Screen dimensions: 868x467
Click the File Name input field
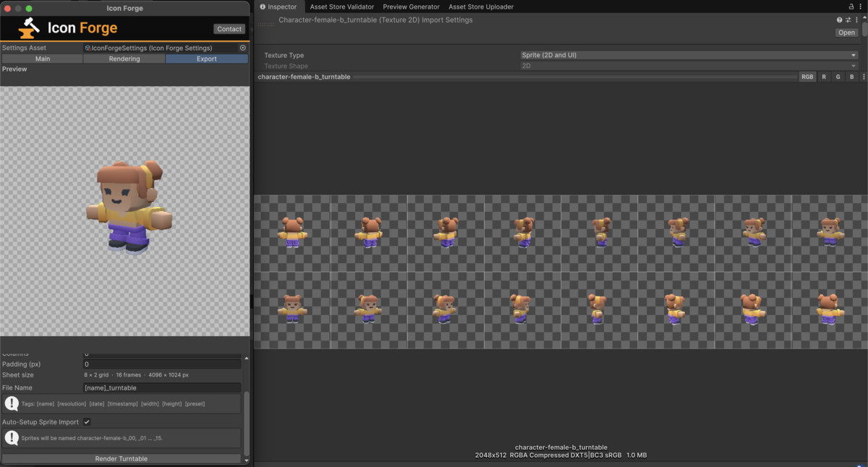click(162, 388)
